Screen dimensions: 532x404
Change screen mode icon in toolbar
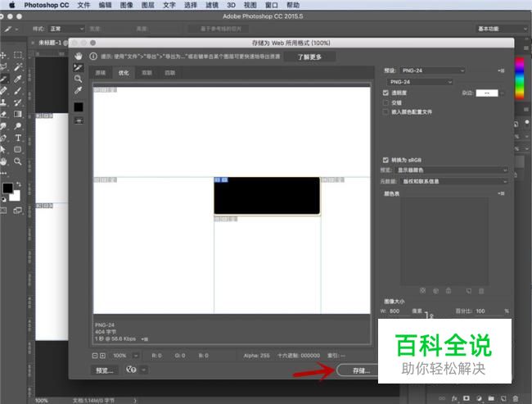pos(18,211)
